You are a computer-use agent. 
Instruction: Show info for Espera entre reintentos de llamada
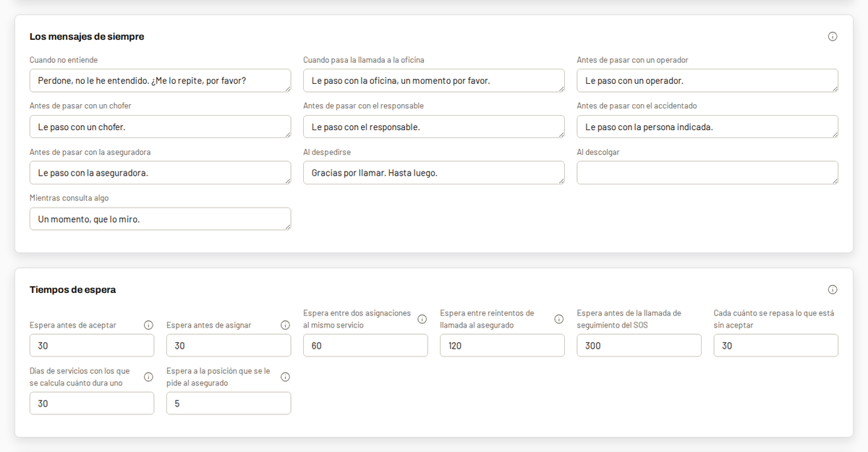point(558,319)
